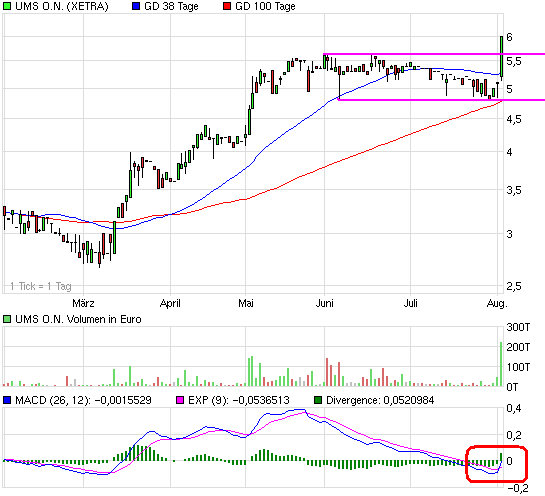Click the price axis value '3,5'
The width and height of the screenshot is (545, 496).
(x=514, y=190)
